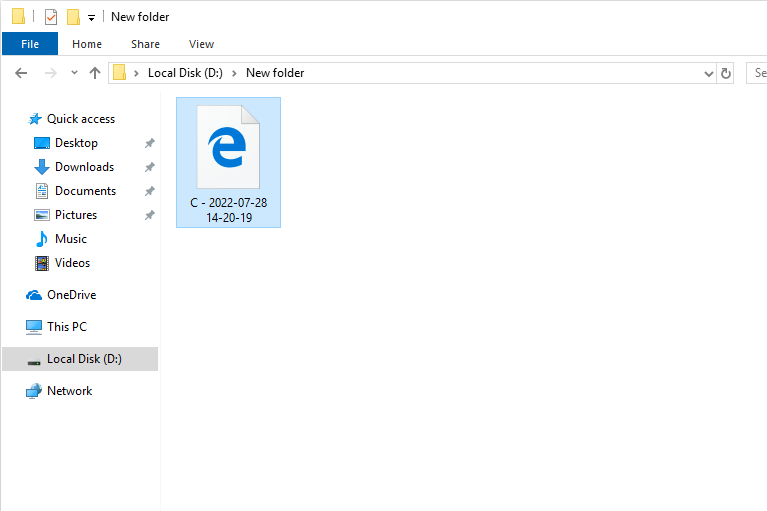Select the Edge file thumbnail icon
Viewport: 767px width, 511px height.
coord(228,147)
